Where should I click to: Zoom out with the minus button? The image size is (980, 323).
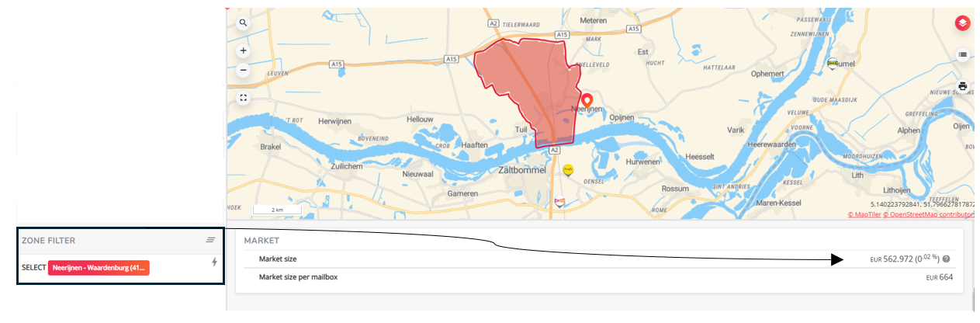(x=243, y=70)
